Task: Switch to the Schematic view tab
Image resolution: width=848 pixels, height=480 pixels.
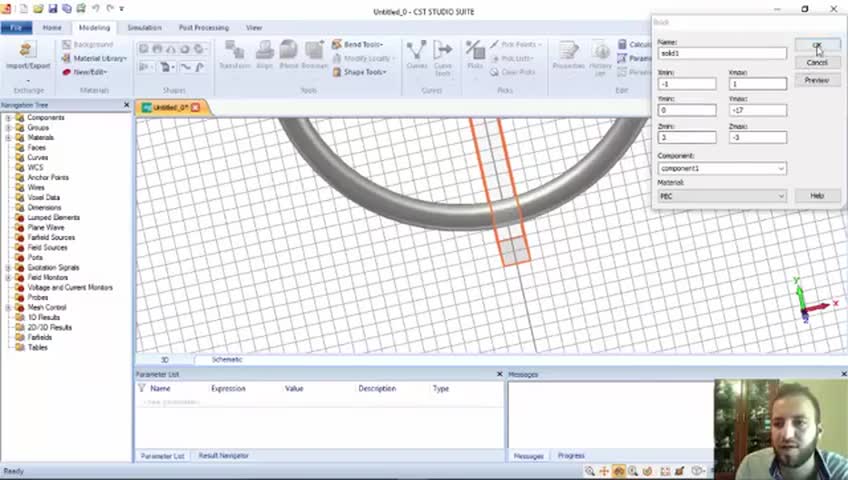Action: 227,359
